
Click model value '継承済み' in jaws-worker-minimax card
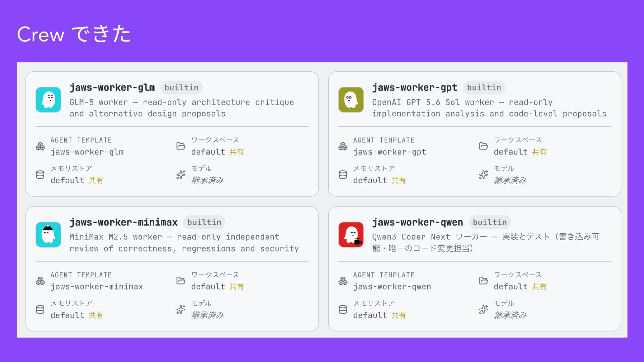pos(208,315)
